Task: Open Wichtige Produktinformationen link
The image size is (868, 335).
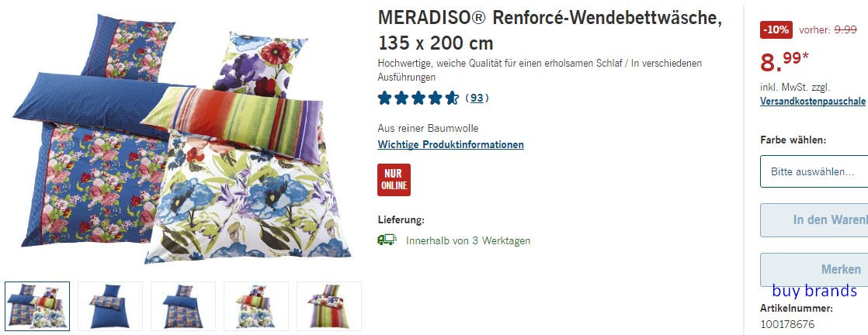Action: pyautogui.click(x=450, y=145)
